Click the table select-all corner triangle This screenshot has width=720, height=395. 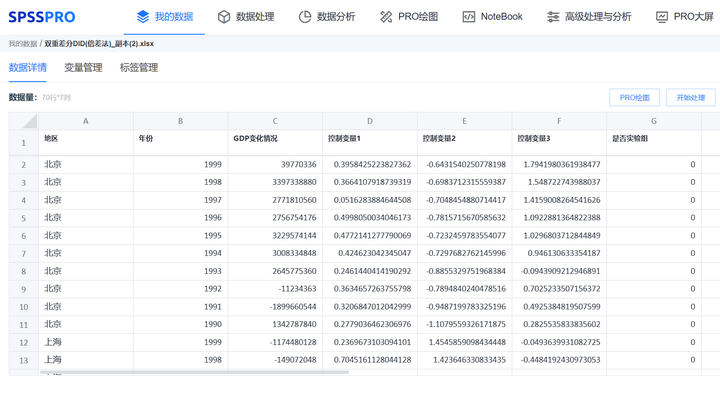30,121
